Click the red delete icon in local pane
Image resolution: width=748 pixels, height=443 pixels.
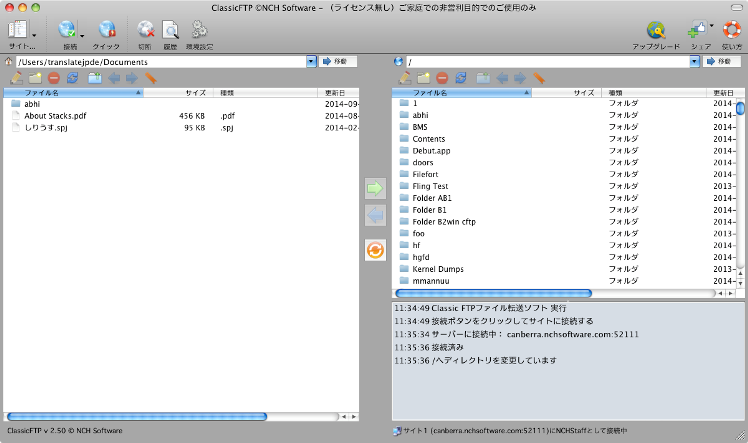(x=54, y=78)
